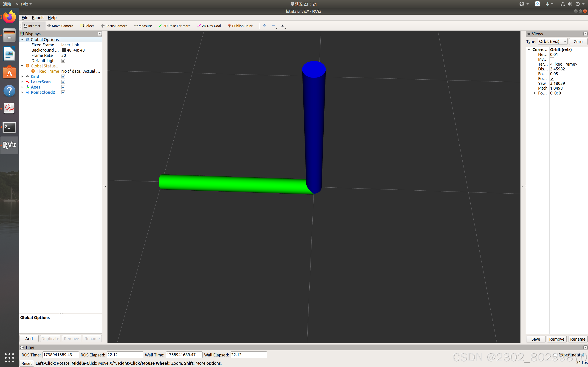This screenshot has width=588, height=367.
Task: Choose the 2D Pose Estimate tool
Action: [x=175, y=26]
